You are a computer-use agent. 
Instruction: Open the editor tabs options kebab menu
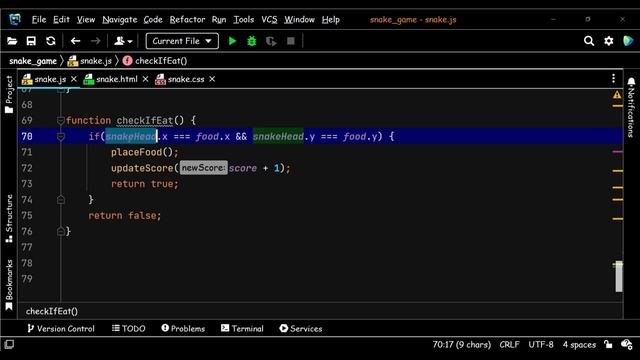[x=613, y=79]
